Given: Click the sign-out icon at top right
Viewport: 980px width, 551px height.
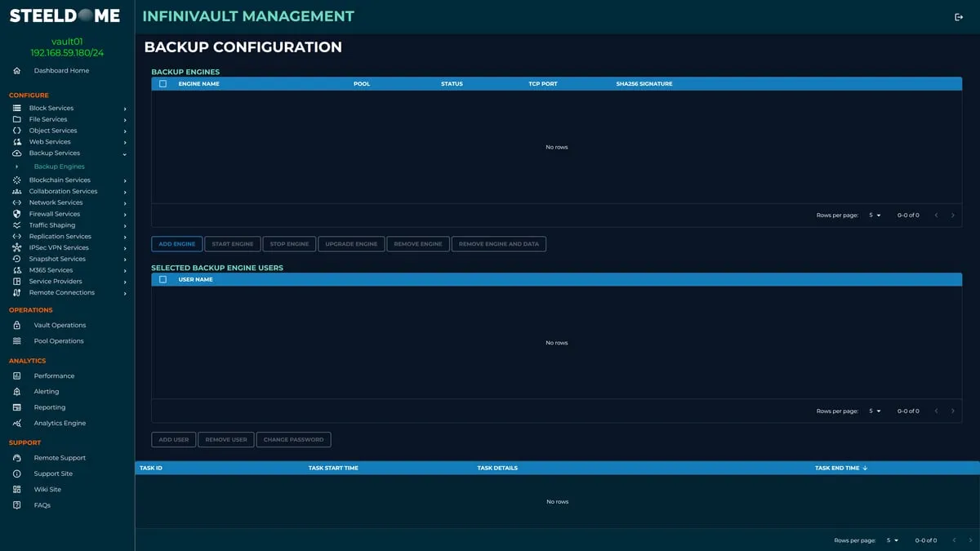Looking at the screenshot, I should [960, 16].
